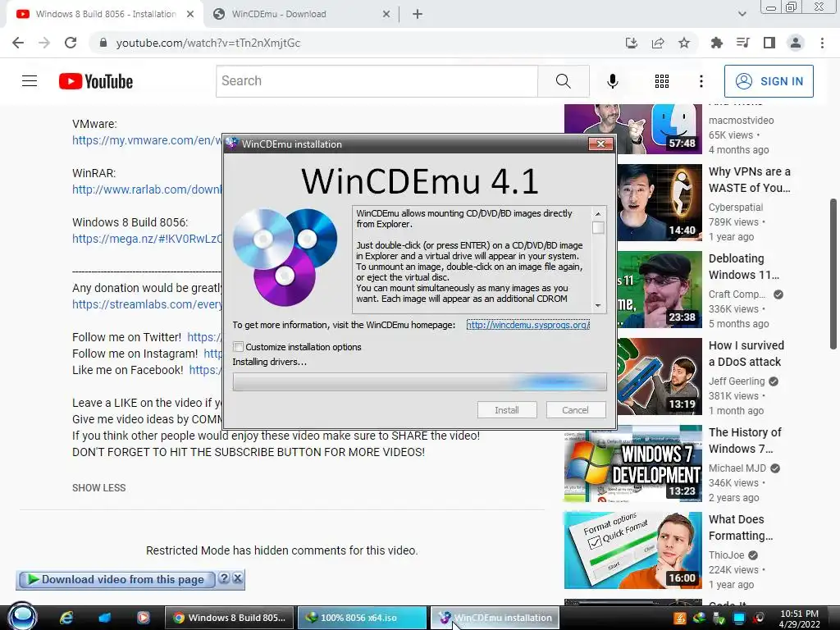This screenshot has width=840, height=630.
Task: Click the forward navigation arrow
Action: (x=44, y=43)
